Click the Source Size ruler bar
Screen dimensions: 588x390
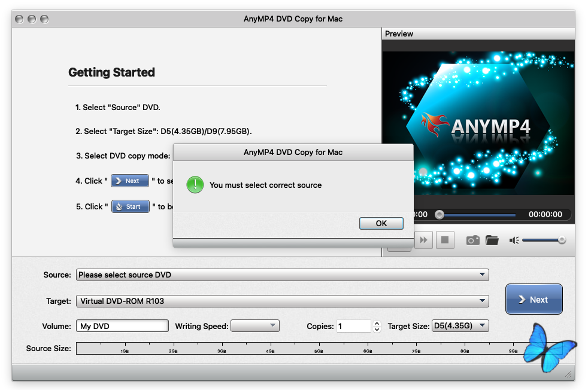pos(299,348)
